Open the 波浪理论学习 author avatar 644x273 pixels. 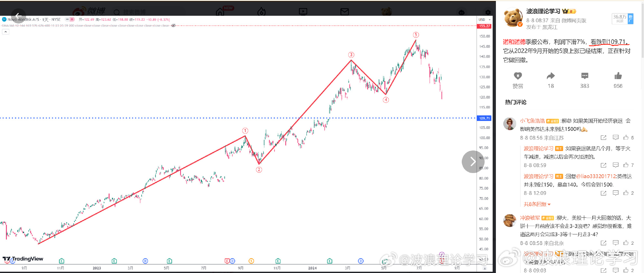pyautogui.click(x=513, y=18)
